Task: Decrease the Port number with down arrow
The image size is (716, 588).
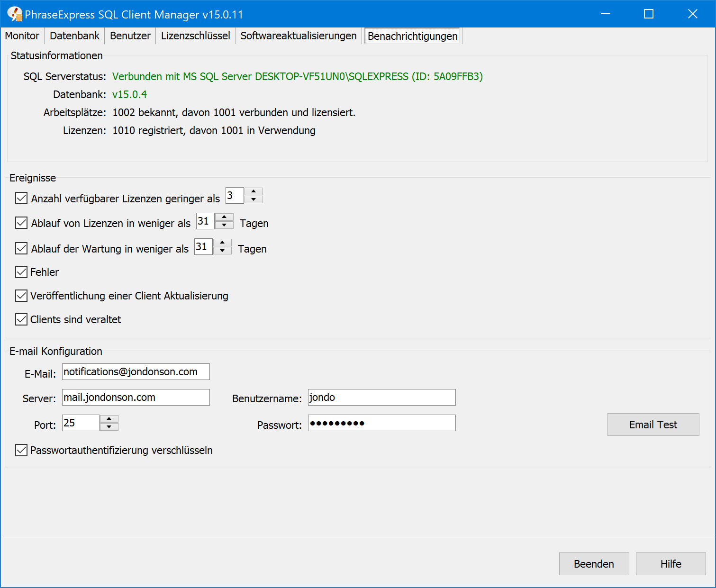Action: (x=109, y=427)
